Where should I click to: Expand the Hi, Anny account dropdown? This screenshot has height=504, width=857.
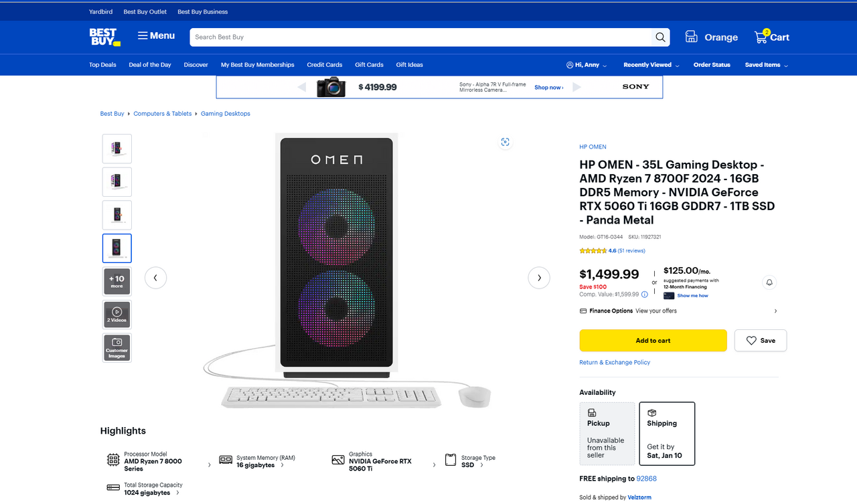(x=587, y=65)
